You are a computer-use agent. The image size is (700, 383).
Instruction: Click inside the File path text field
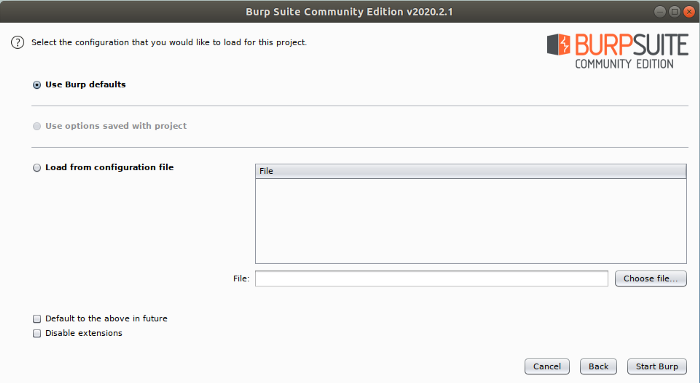point(431,279)
